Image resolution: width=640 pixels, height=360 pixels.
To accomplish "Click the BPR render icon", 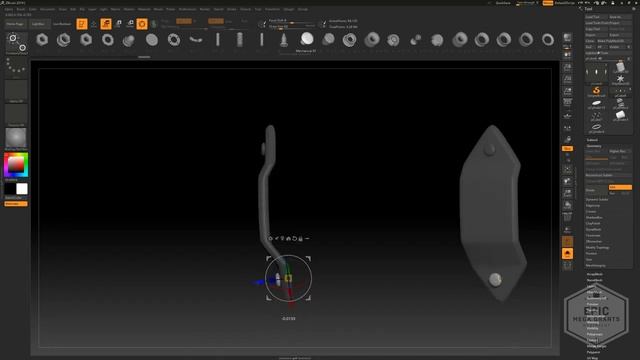I will click(x=567, y=38).
